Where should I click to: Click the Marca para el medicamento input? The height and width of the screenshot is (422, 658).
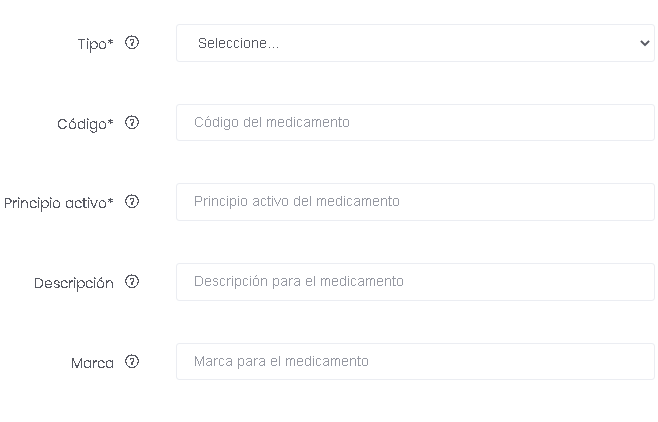[x=415, y=362]
